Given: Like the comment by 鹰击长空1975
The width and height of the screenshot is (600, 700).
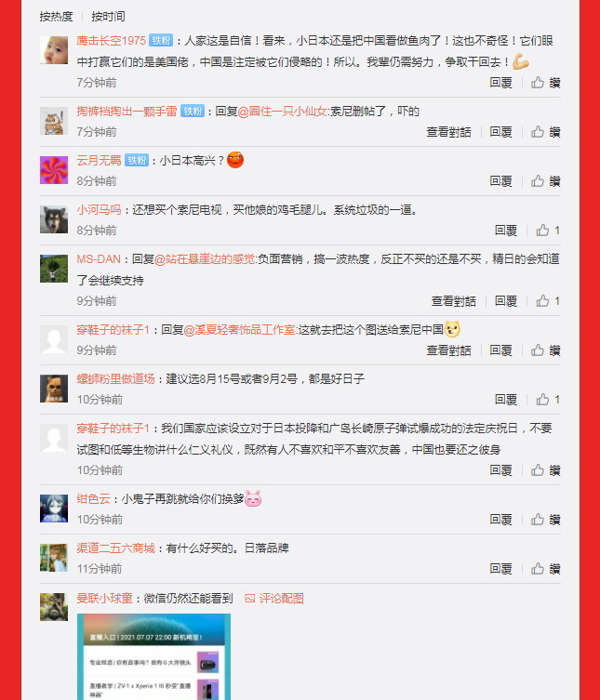Looking at the screenshot, I should click(545, 83).
